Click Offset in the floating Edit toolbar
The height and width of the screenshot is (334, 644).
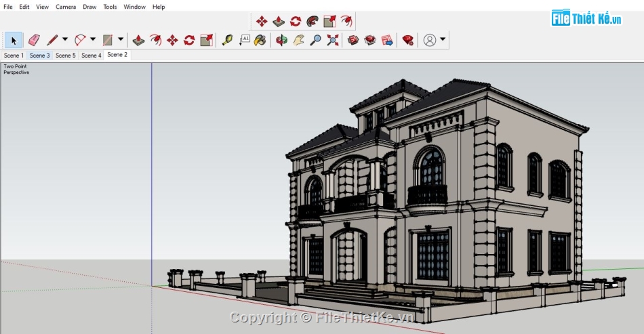(x=346, y=21)
